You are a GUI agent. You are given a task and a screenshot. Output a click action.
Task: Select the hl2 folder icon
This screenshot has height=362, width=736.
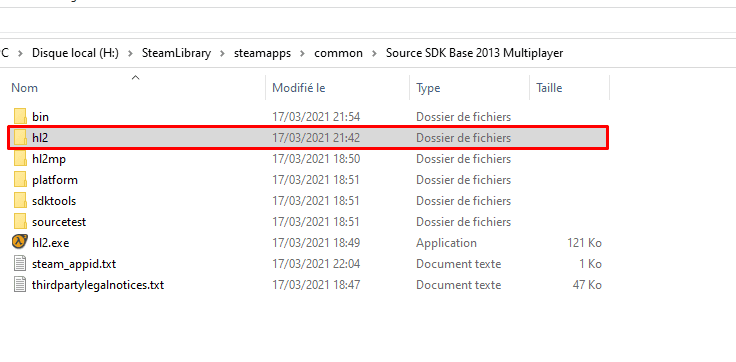coord(20,137)
